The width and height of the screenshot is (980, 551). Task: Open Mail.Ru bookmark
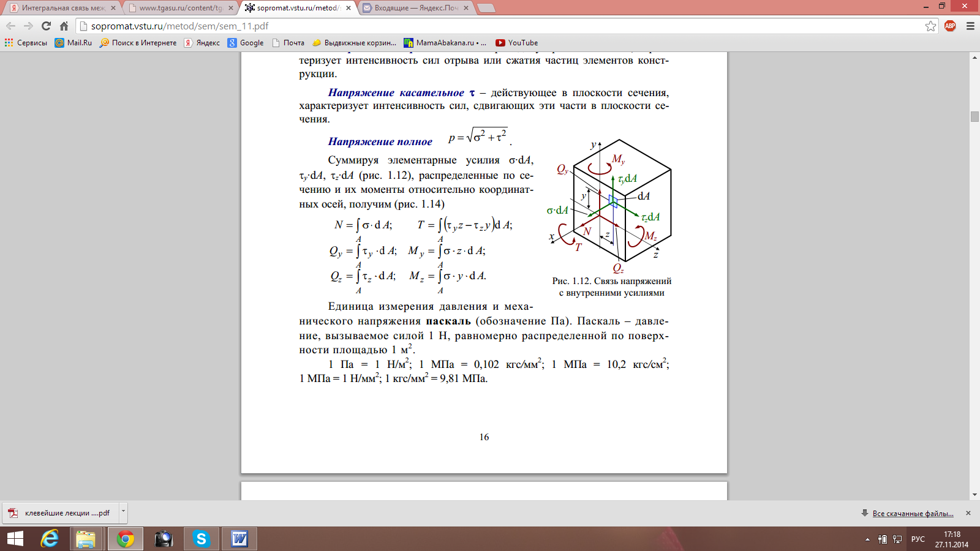pos(73,43)
